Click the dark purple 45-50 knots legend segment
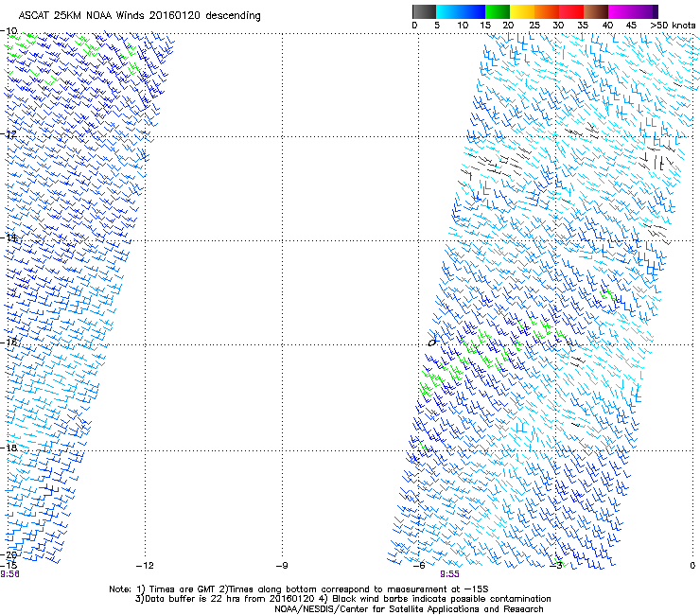 coord(645,11)
